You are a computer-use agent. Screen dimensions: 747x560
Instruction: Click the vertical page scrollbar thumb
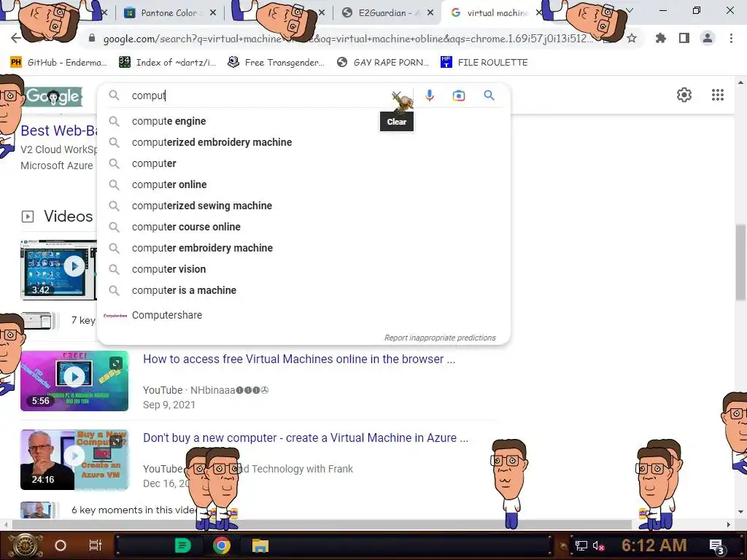740,262
